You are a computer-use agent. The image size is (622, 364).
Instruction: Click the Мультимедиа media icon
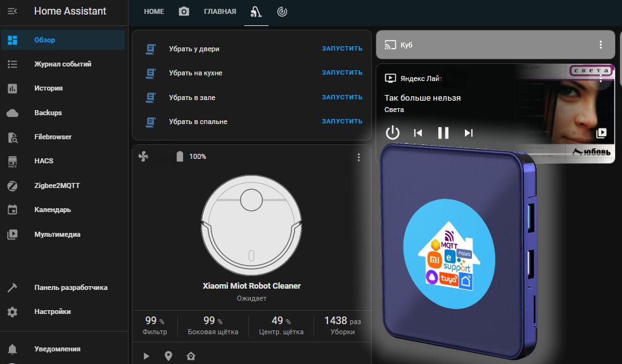12,234
